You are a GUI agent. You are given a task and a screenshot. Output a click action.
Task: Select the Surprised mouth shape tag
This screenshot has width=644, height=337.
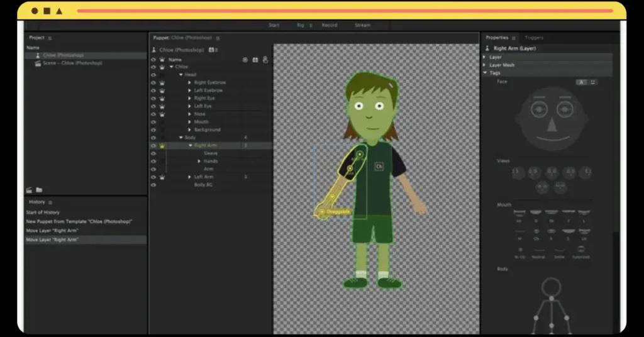point(580,252)
